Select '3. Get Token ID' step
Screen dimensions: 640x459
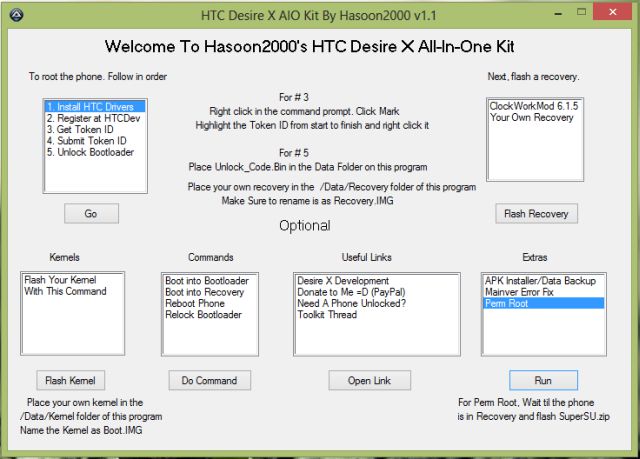coord(95,129)
